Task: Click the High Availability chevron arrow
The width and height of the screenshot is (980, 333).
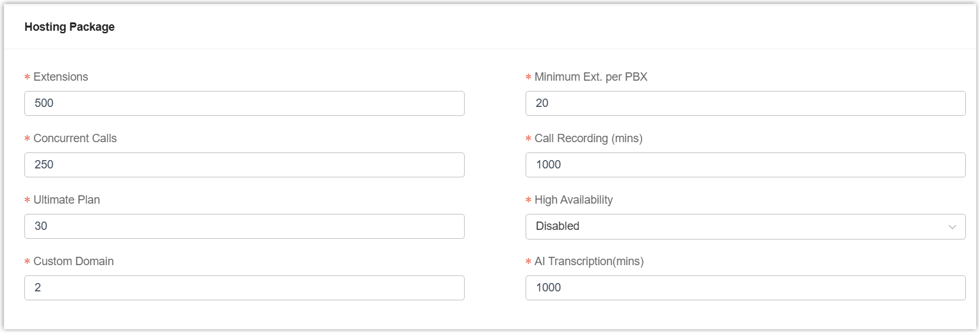Action: (x=952, y=227)
